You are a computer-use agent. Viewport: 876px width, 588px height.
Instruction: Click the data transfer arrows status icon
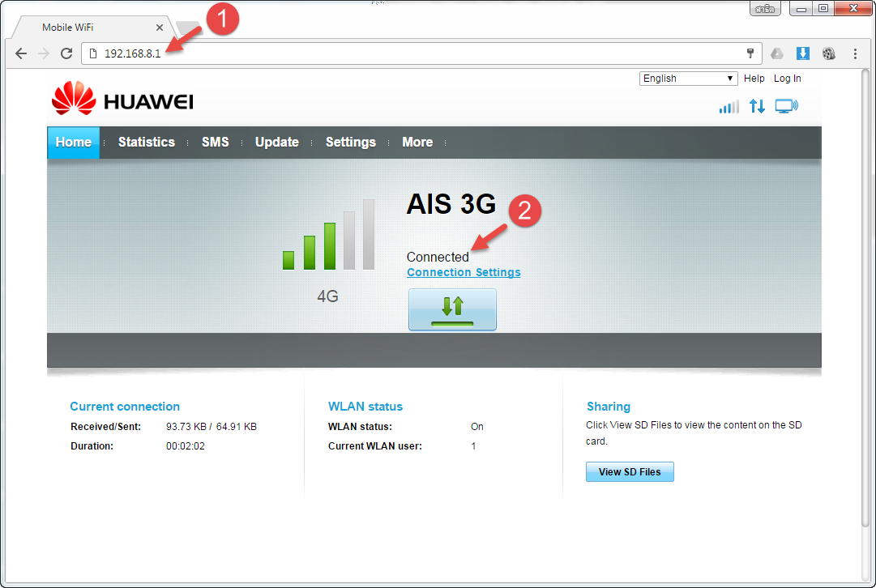coord(757,106)
